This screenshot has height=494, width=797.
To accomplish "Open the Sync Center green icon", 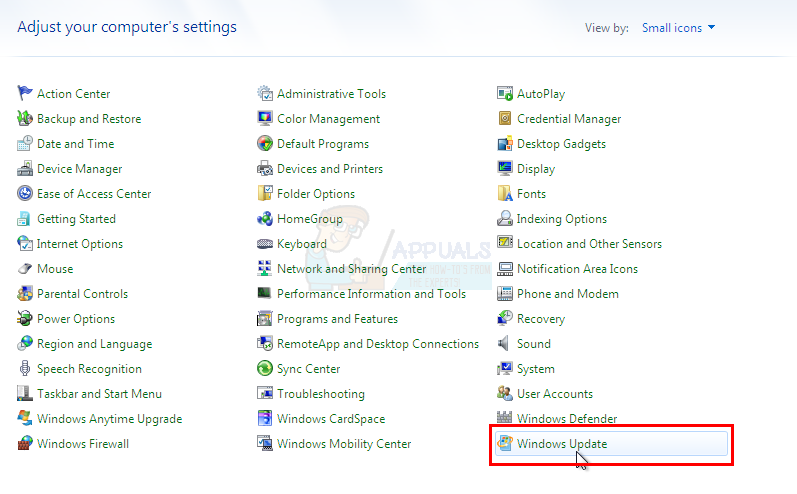I will [x=264, y=368].
